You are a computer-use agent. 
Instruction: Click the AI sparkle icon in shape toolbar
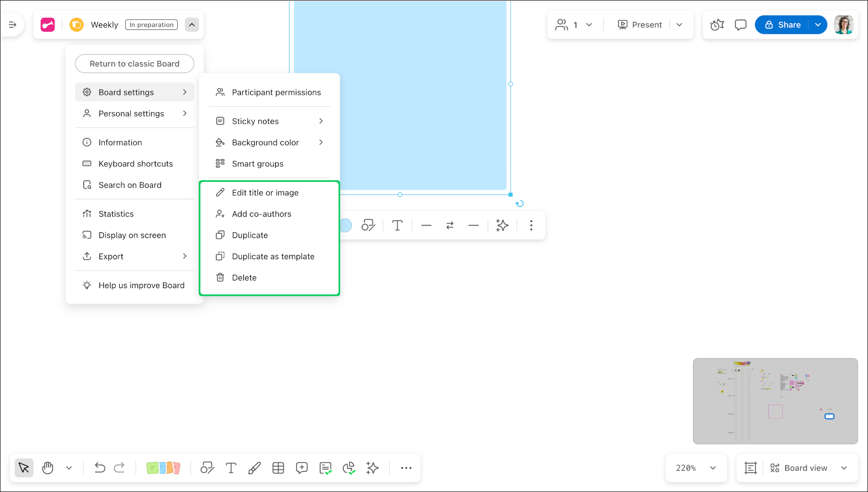(x=502, y=225)
